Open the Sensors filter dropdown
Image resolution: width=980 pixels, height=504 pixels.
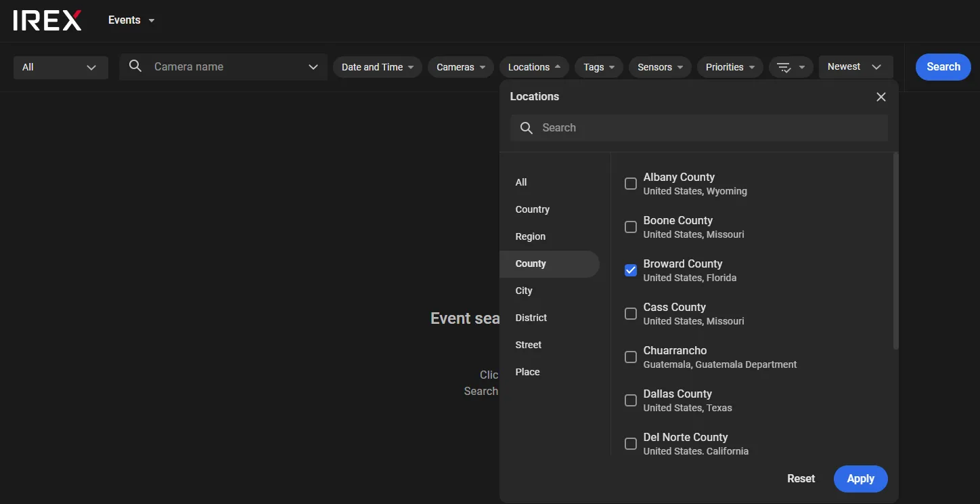(660, 67)
